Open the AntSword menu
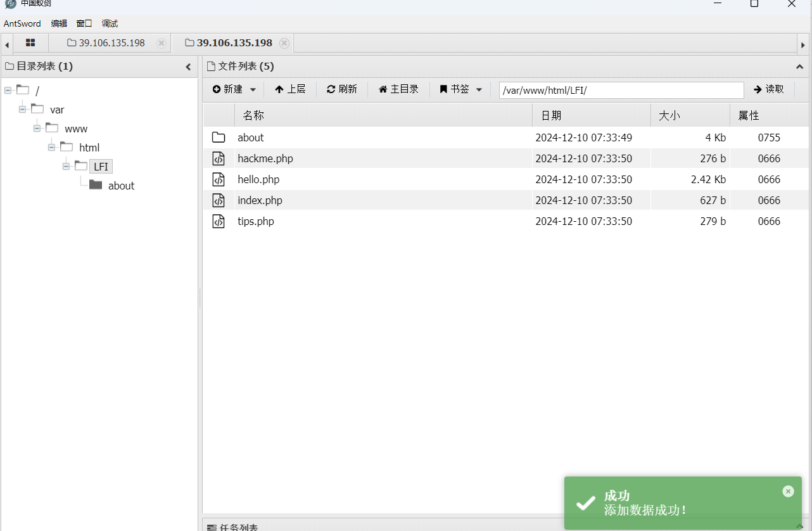The image size is (812, 531). (x=22, y=23)
